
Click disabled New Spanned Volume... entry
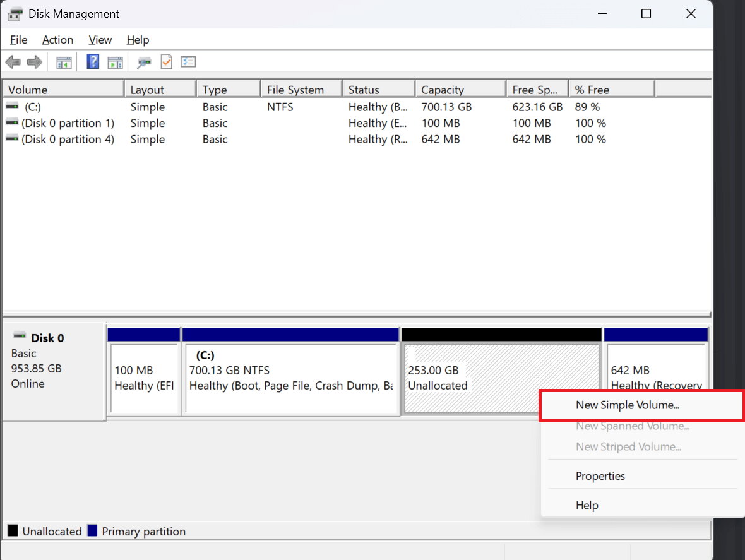(642, 426)
